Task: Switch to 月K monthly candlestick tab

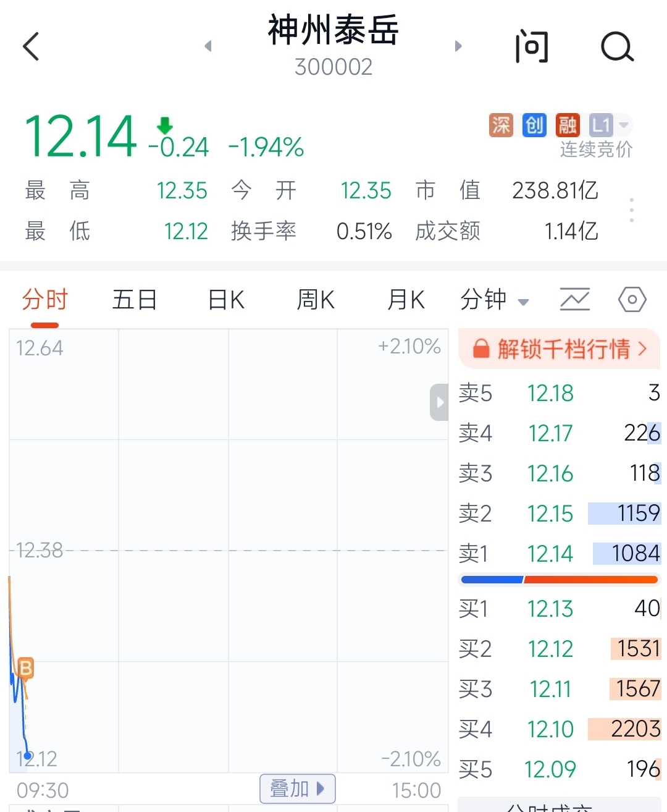Action: pos(406,300)
